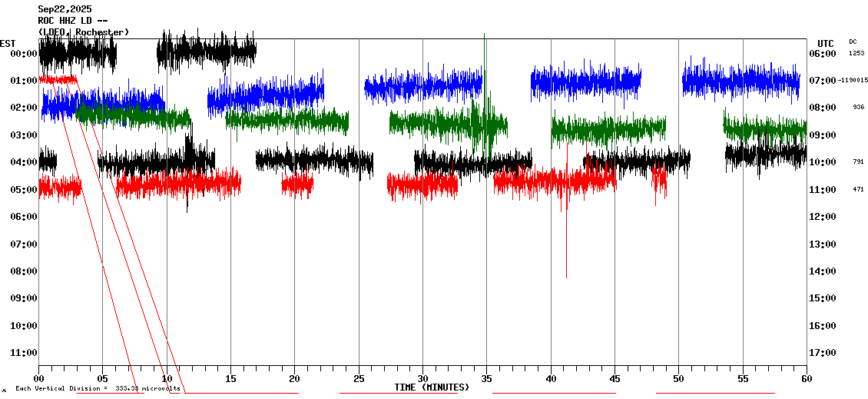
Task: Select the 00:00 EST time label
Action: click(x=24, y=53)
